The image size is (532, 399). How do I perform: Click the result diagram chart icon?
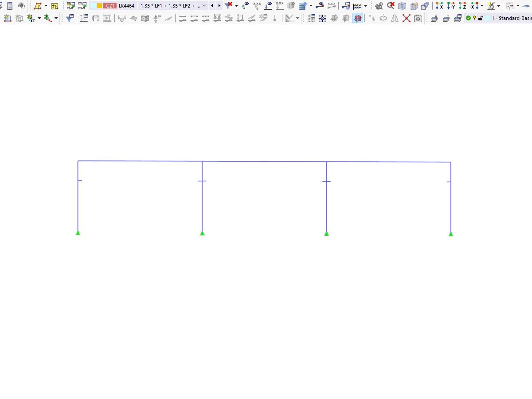tap(84, 18)
